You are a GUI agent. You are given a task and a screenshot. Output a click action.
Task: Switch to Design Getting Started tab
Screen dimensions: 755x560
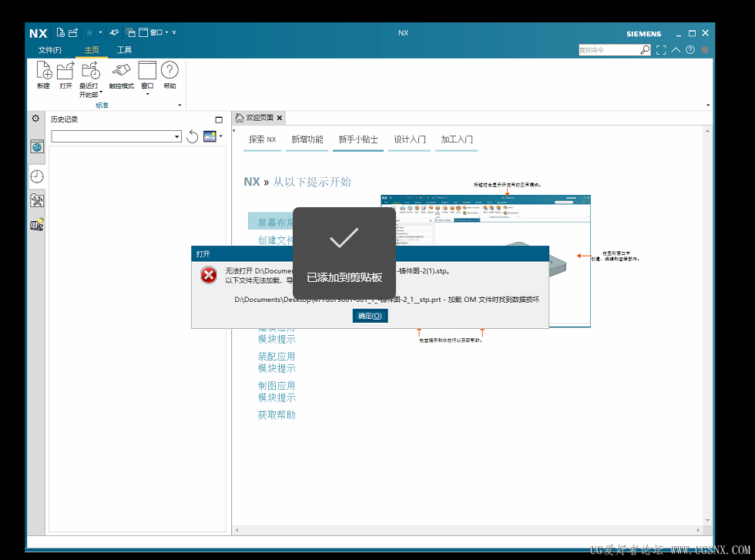tap(409, 139)
